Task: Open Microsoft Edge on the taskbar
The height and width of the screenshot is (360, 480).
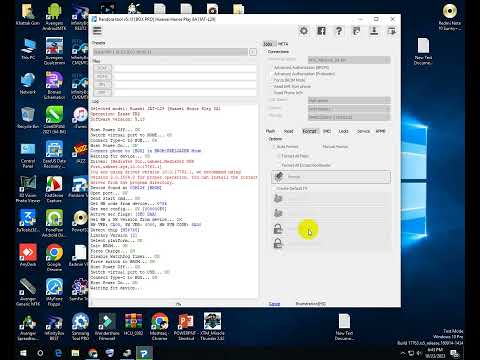Action: 58,353
